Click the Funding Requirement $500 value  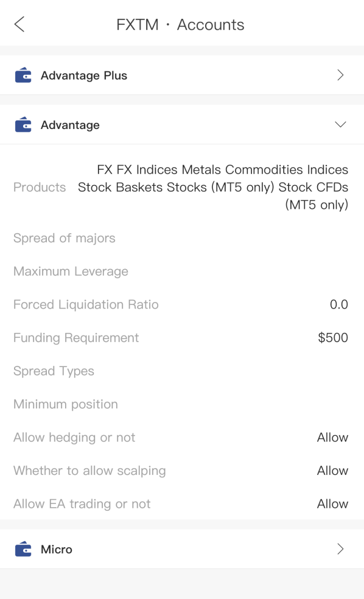[333, 338]
